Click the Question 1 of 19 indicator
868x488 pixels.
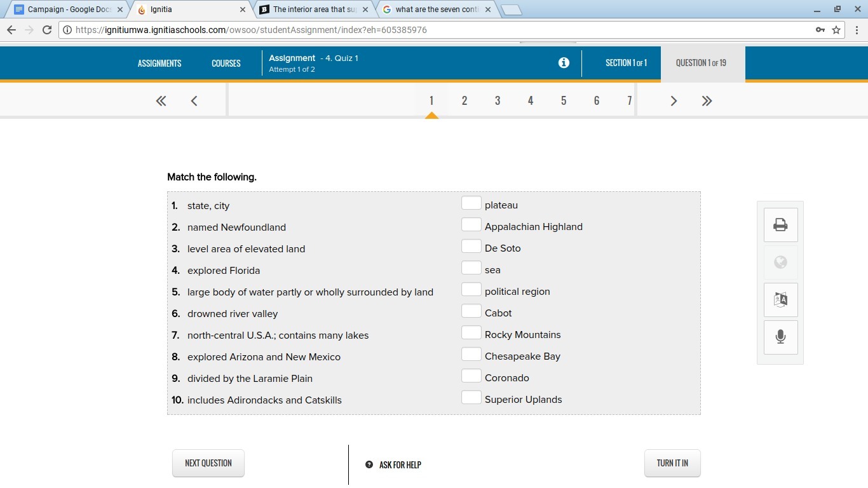tap(703, 63)
